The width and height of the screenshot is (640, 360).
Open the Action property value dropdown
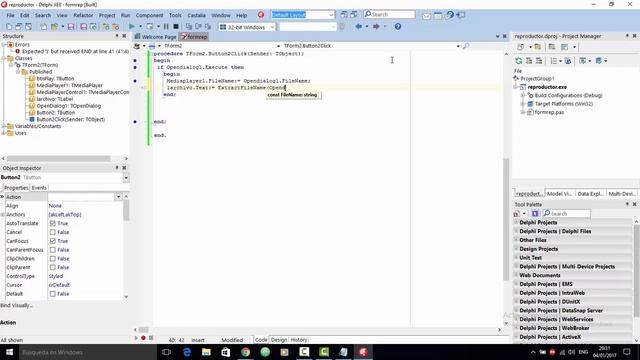(118, 197)
